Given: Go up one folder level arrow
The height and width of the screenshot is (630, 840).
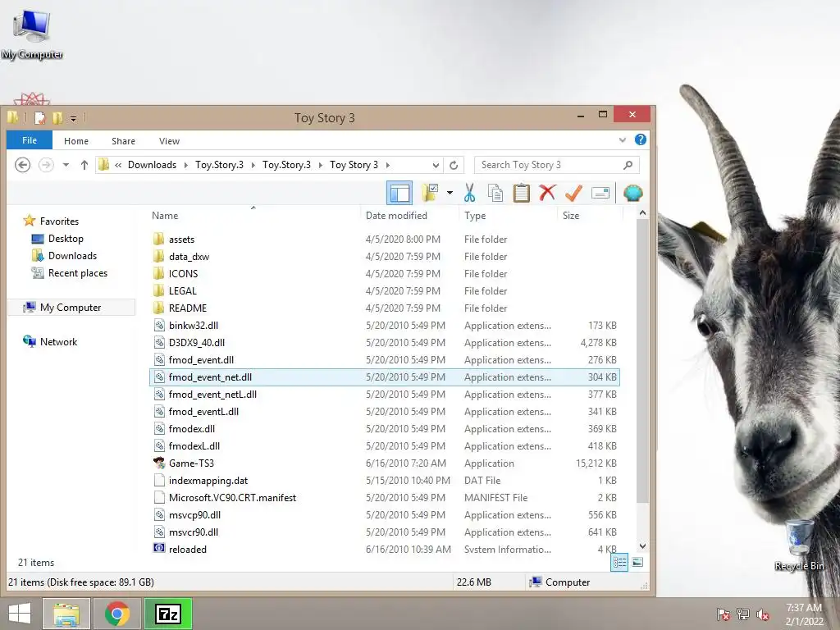Looking at the screenshot, I should pyautogui.click(x=84, y=165).
